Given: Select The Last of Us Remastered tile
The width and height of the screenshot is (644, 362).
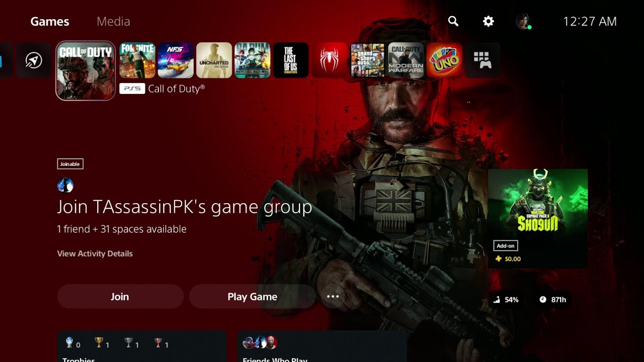Looking at the screenshot, I should coord(291,60).
